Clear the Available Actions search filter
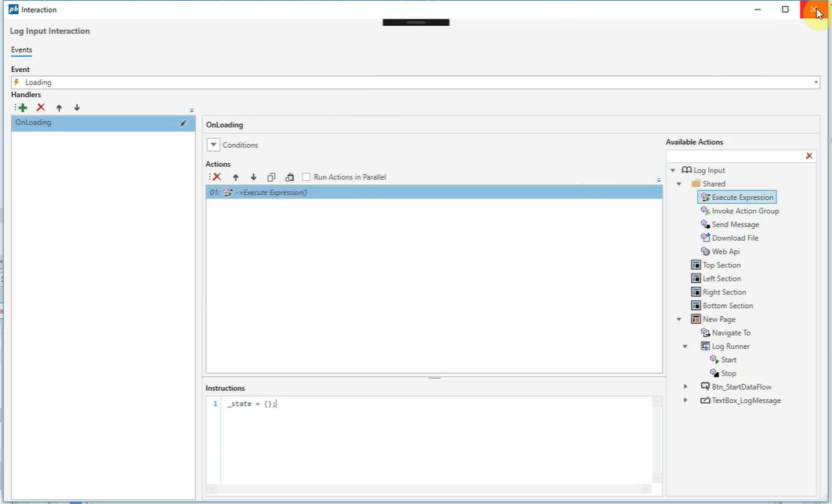 tap(809, 156)
